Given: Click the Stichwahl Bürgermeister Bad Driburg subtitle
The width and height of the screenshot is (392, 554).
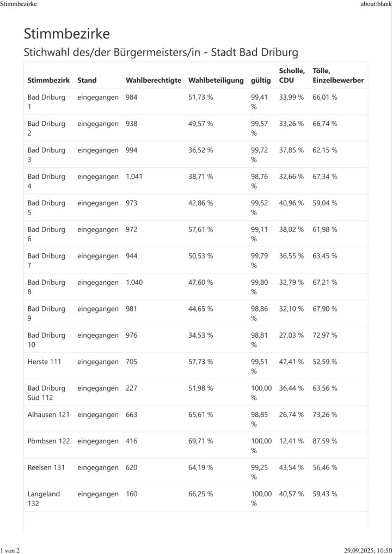Looking at the screenshot, I should click(x=161, y=53).
